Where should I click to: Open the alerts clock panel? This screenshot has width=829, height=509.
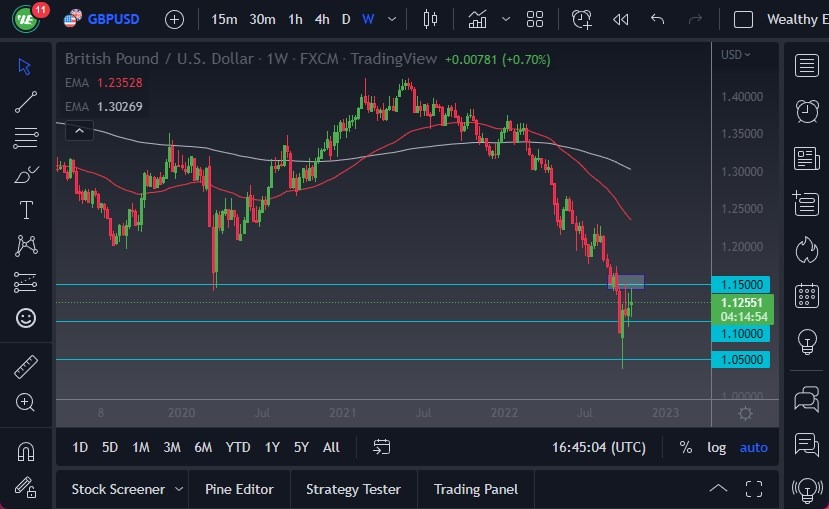coord(806,111)
